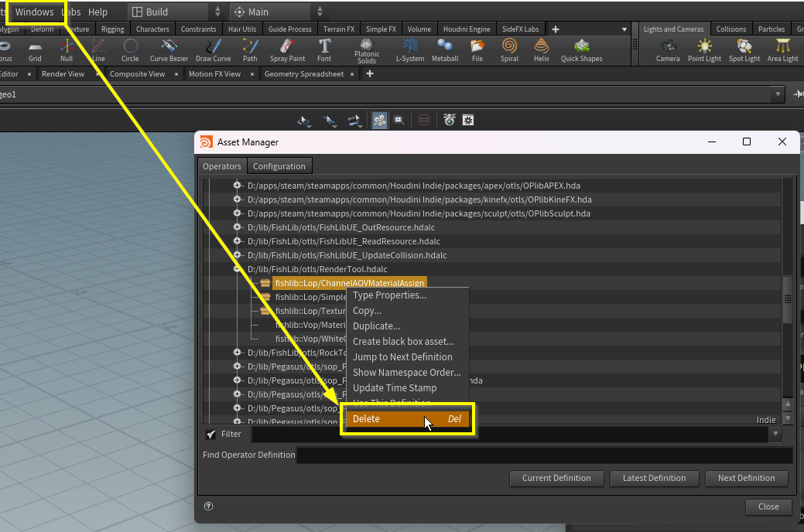Viewport: 804px width, 532px height.
Task: Click the Next Definition button
Action: click(x=746, y=478)
